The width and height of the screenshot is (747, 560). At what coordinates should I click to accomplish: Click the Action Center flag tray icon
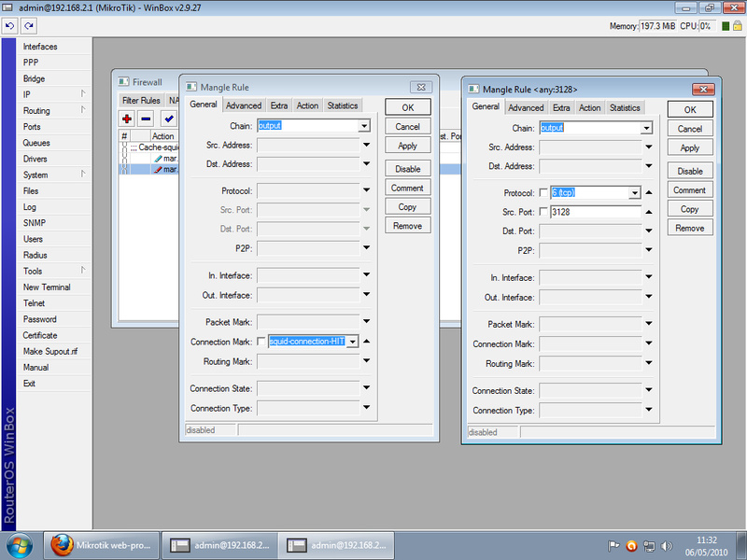(x=613, y=546)
